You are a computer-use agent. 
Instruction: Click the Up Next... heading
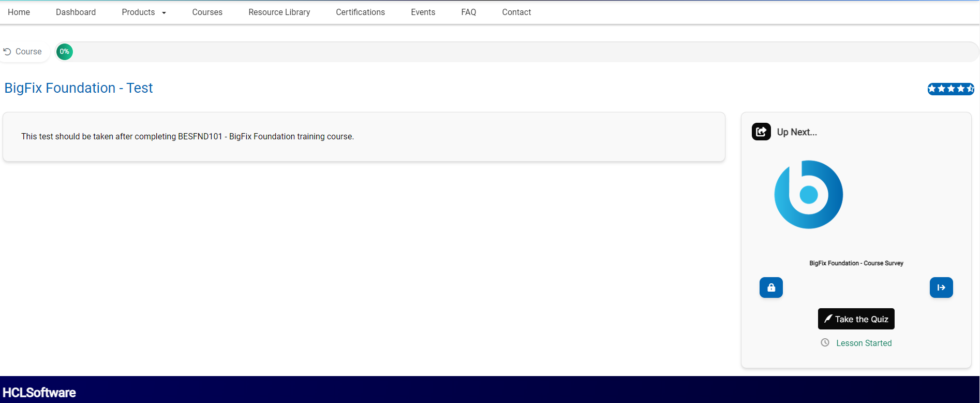797,132
